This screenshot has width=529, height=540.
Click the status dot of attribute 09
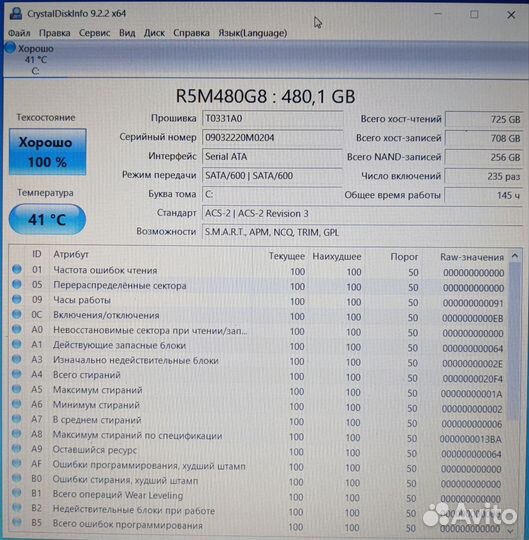pos(17,299)
